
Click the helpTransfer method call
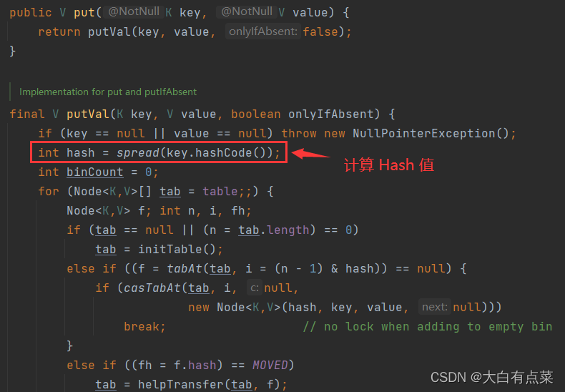point(180,384)
